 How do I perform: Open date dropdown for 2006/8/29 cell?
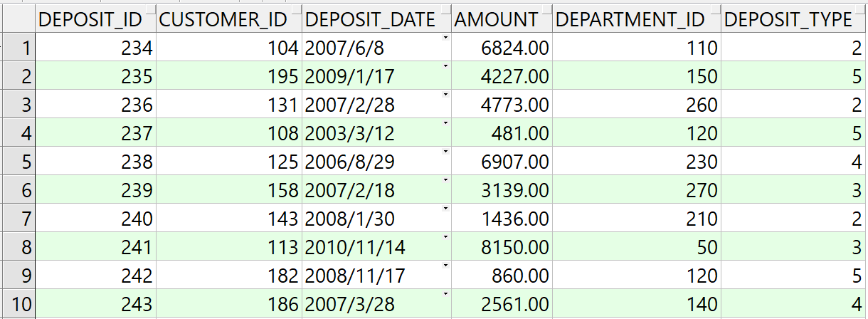pyautogui.click(x=445, y=152)
